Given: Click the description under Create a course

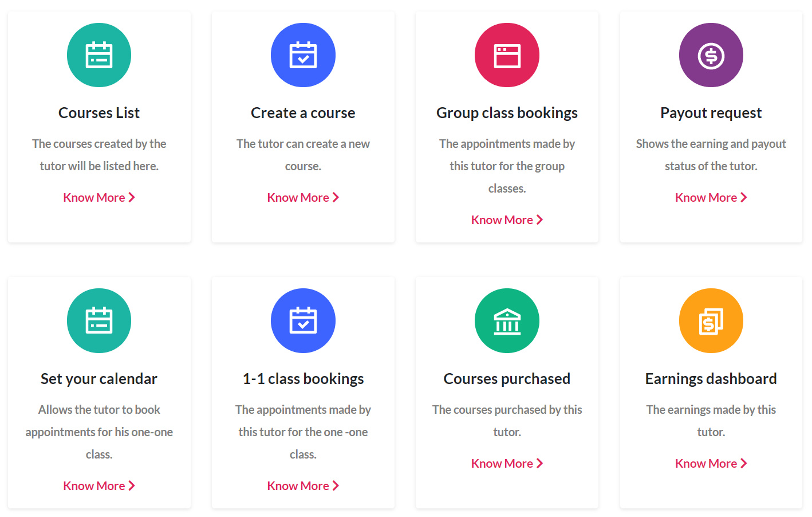Looking at the screenshot, I should 303,155.
